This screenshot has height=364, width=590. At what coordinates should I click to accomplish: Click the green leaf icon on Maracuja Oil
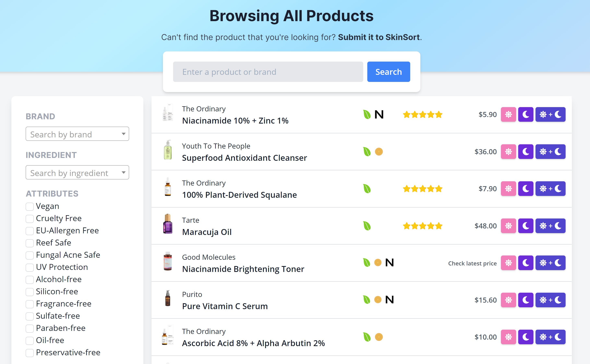tap(367, 226)
